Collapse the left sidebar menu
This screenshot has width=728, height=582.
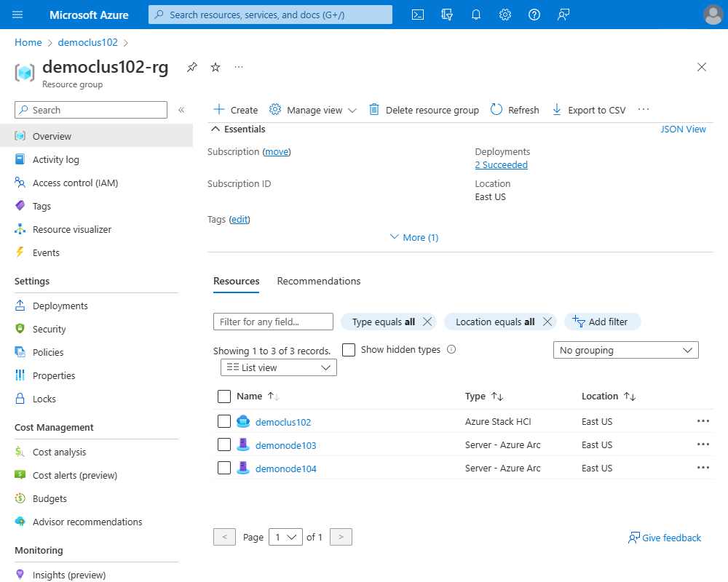click(181, 110)
